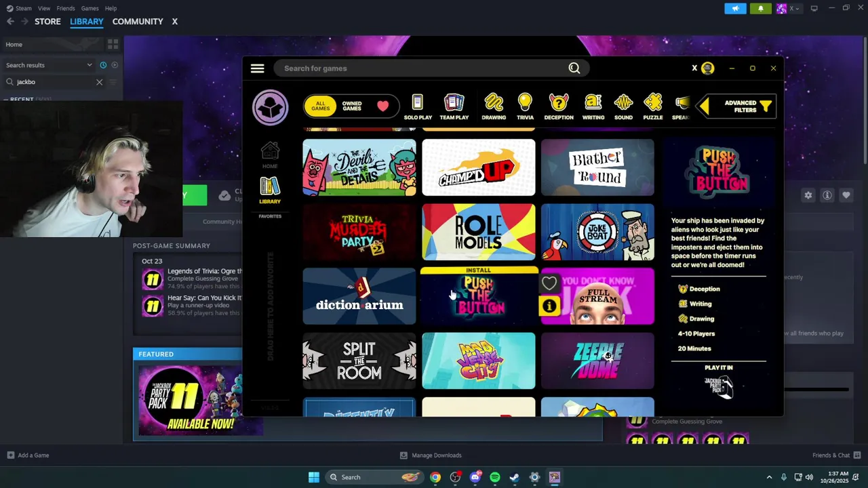The width and height of the screenshot is (868, 488).
Task: Open Manage Downloads in Steam
Action: pyautogui.click(x=431, y=455)
